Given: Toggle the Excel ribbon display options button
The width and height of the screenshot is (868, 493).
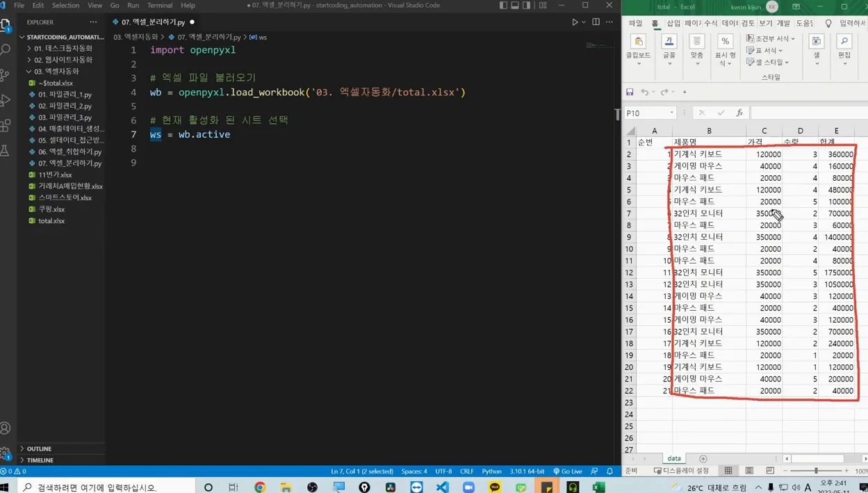Looking at the screenshot, I should pos(796,7).
